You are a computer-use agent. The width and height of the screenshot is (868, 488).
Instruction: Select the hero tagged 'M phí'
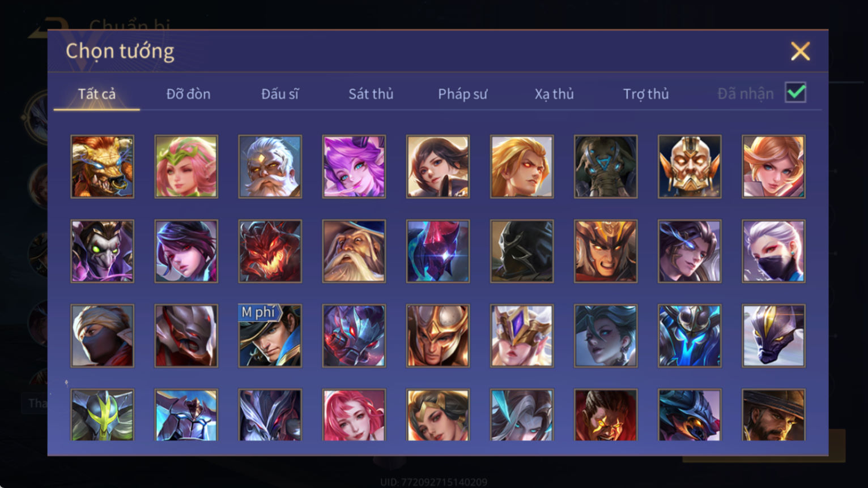point(270,336)
